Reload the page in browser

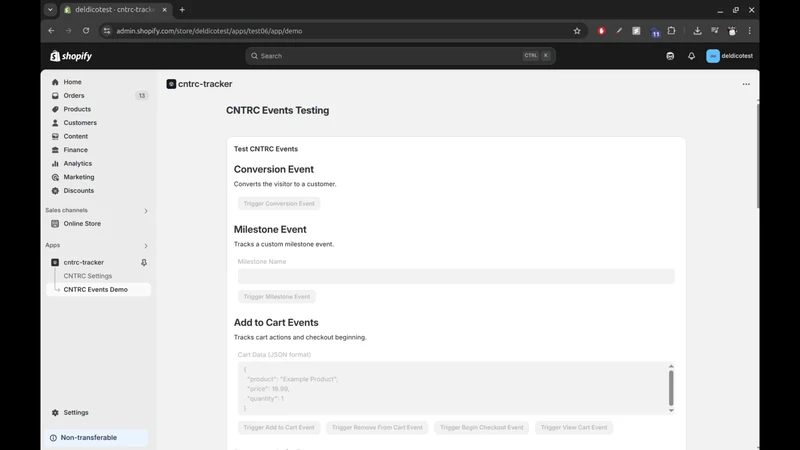click(86, 31)
